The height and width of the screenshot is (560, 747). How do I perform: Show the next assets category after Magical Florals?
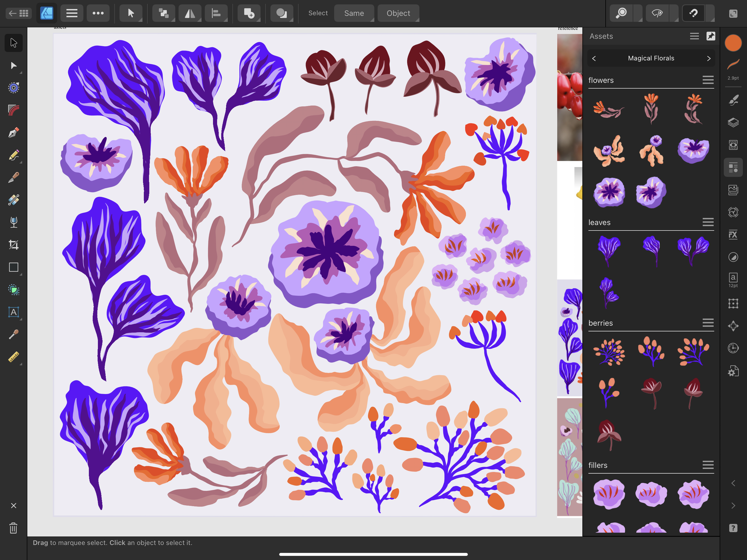coord(708,58)
